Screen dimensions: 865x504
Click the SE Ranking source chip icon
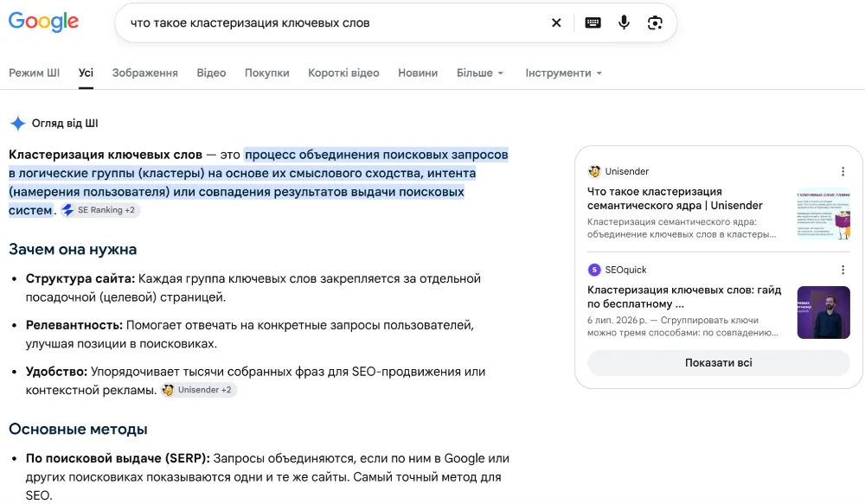click(67, 210)
